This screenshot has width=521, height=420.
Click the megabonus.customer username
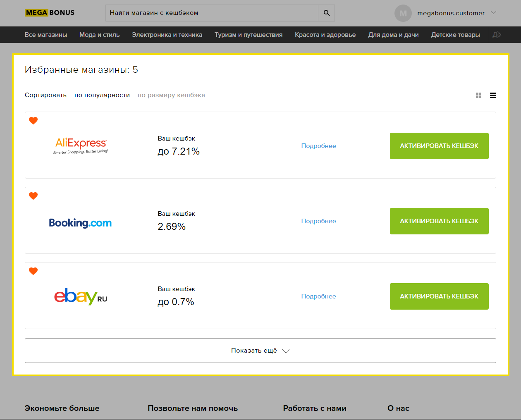point(451,13)
